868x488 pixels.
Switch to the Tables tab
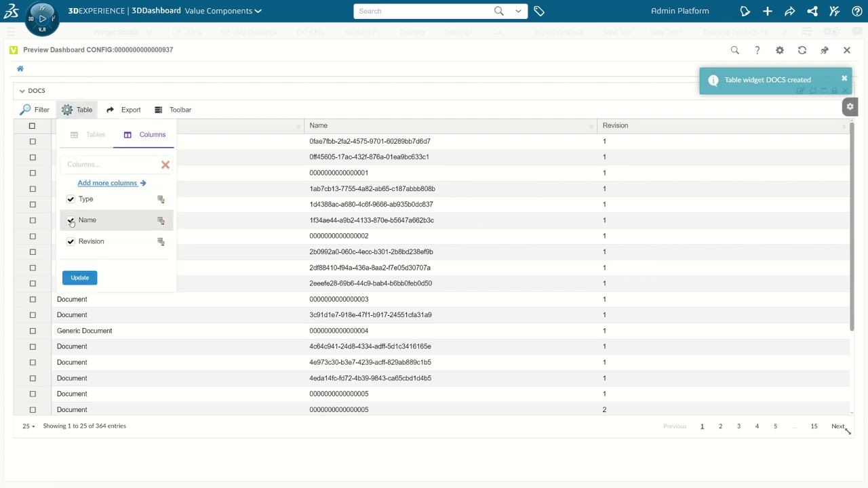(x=88, y=135)
